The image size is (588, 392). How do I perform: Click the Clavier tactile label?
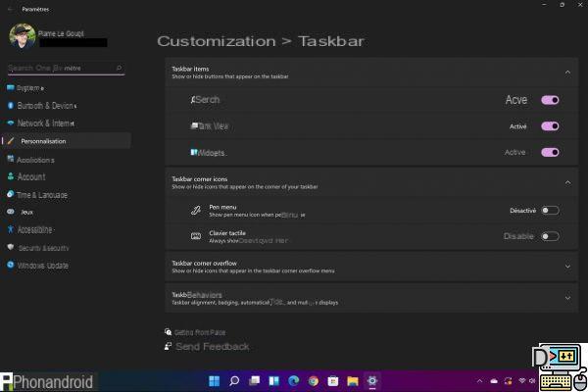tap(227, 233)
